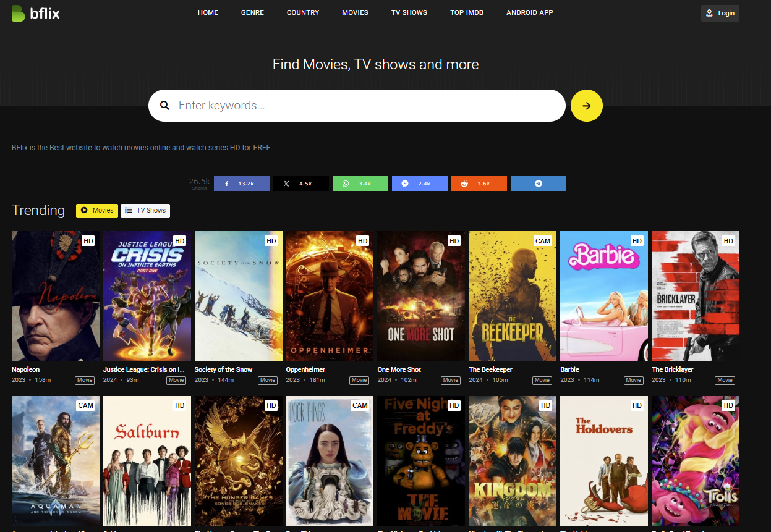Click The Beekeeper title link
The width and height of the screenshot is (771, 532).
coord(490,369)
